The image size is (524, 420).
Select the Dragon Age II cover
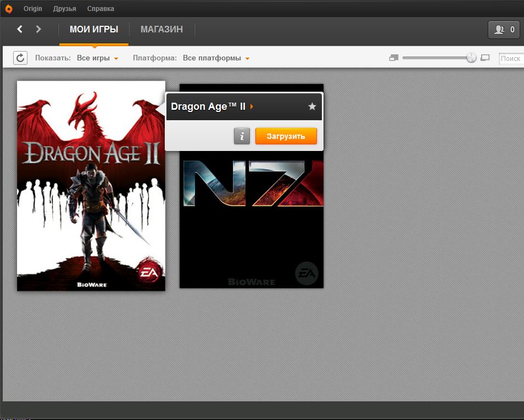pos(91,186)
